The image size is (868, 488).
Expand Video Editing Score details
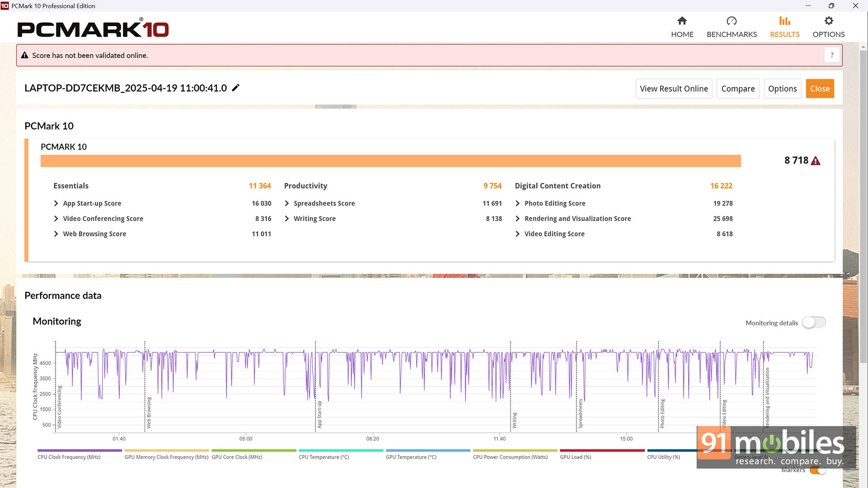coord(518,234)
